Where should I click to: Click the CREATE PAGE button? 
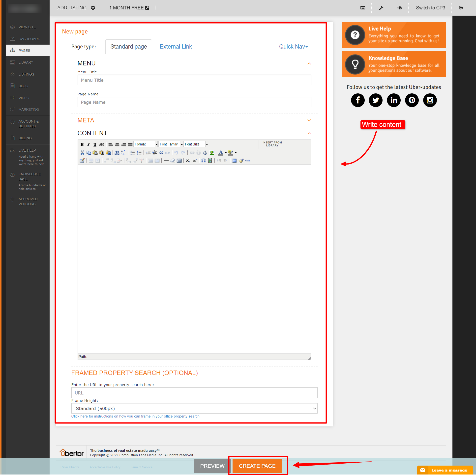click(257, 466)
